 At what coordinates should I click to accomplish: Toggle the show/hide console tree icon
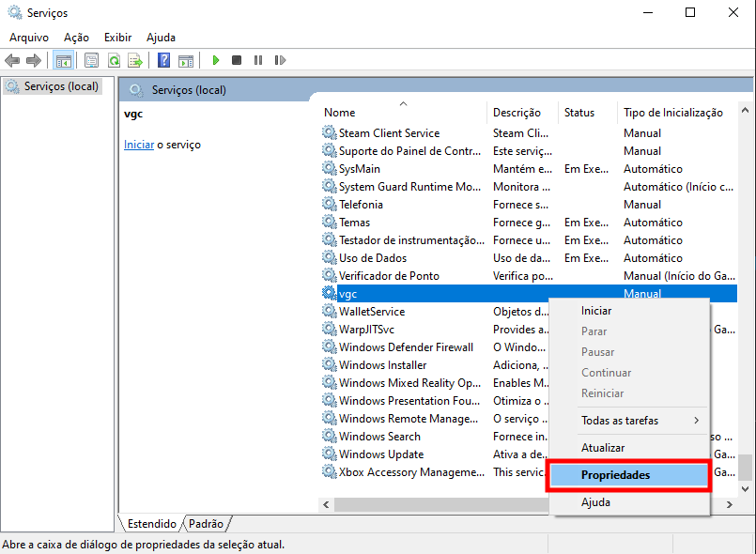click(x=64, y=60)
